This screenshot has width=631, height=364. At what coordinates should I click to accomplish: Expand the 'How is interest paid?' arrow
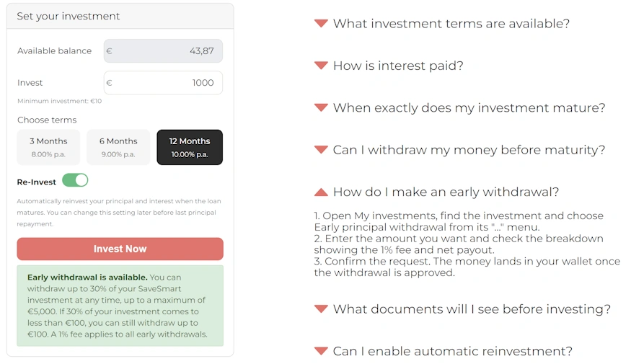321,66
